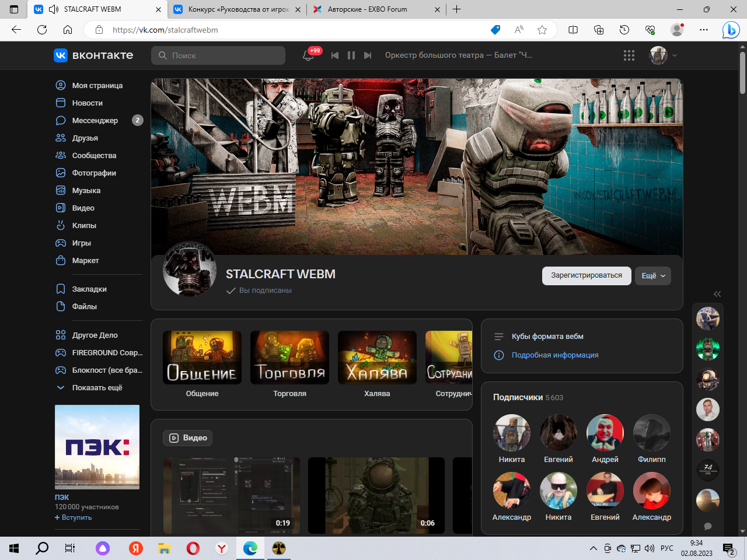Open Windows Start menu

14,548
